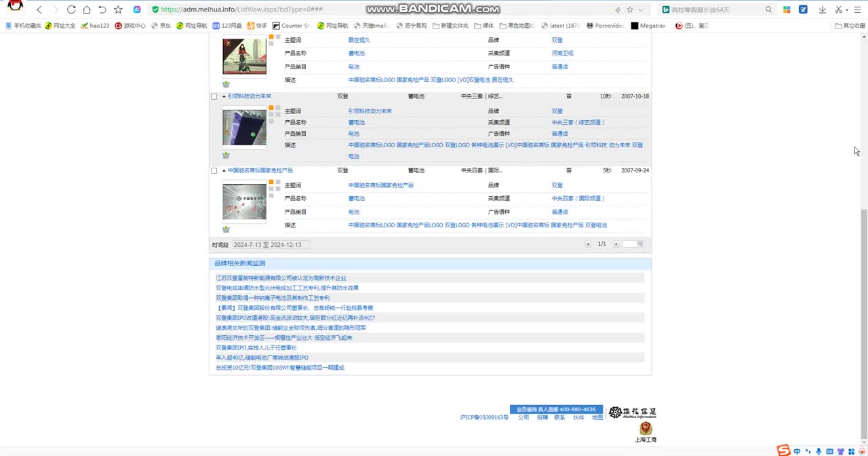868x456 pixels.
Task: Open the soft keyboard icon in the IME bar
Action: (829, 451)
